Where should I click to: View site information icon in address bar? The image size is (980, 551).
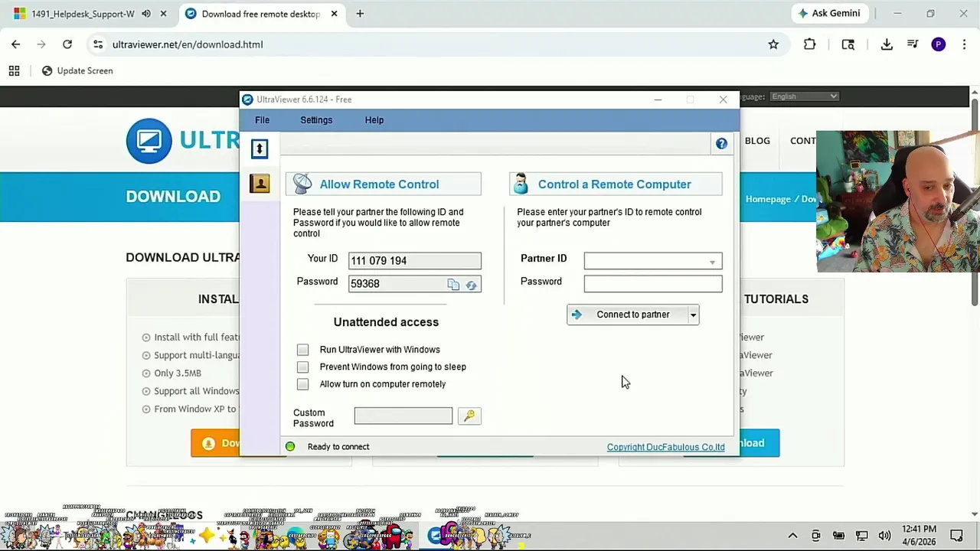[98, 44]
